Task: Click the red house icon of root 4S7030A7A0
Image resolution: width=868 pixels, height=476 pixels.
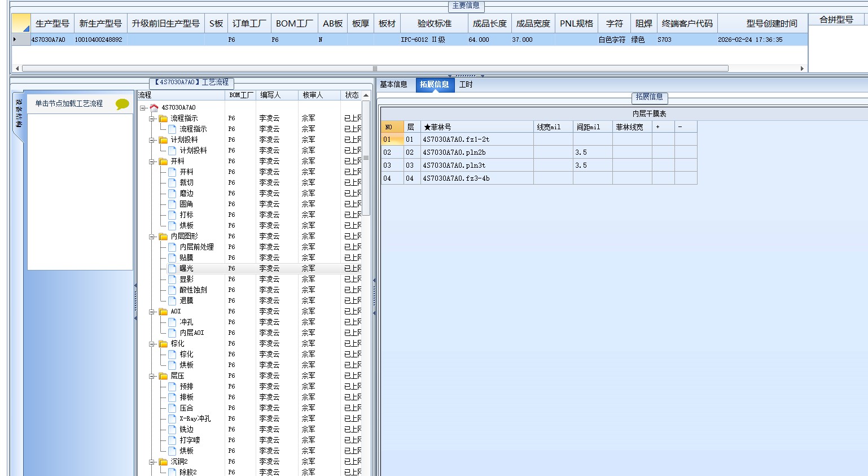Action: [x=154, y=107]
